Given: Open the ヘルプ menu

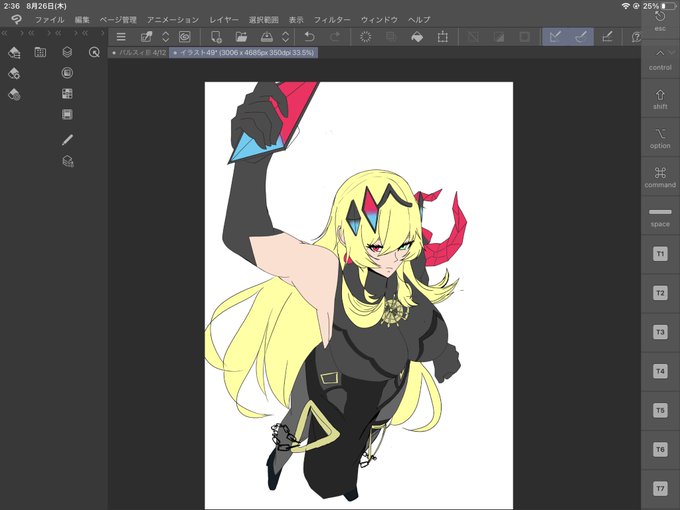Looking at the screenshot, I should pos(419,20).
